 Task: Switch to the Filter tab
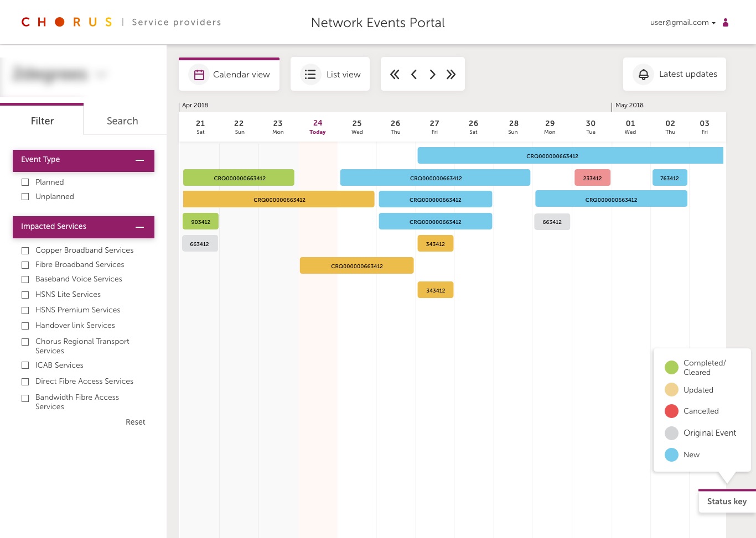coord(42,120)
